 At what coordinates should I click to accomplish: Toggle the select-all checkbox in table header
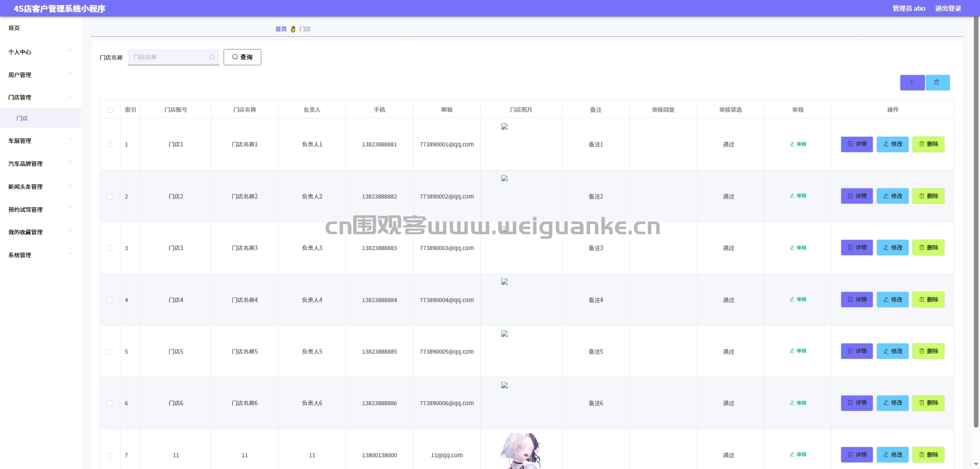[x=110, y=110]
